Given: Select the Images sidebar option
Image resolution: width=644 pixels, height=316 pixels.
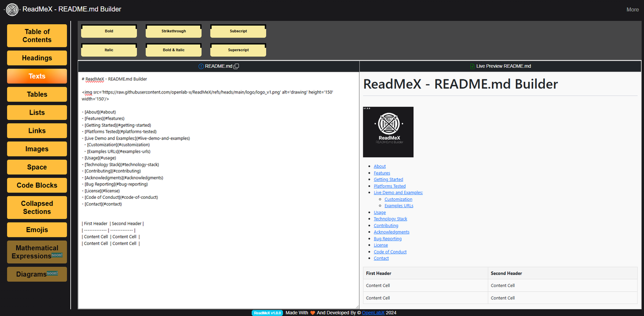Looking at the screenshot, I should [36, 149].
